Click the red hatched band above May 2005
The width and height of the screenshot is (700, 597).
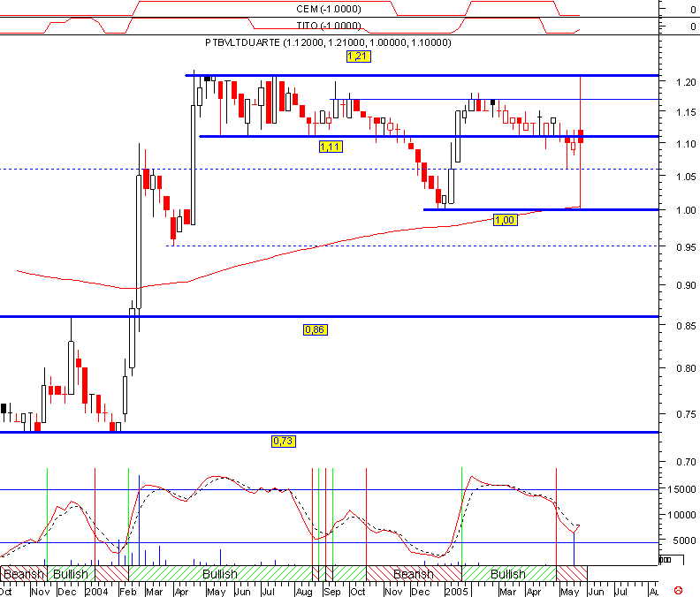pyautogui.click(x=572, y=573)
